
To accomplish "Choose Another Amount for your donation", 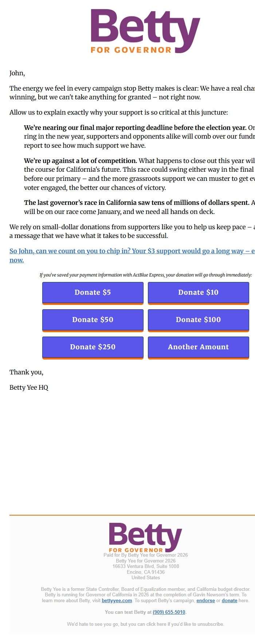I will [x=199, y=347].
